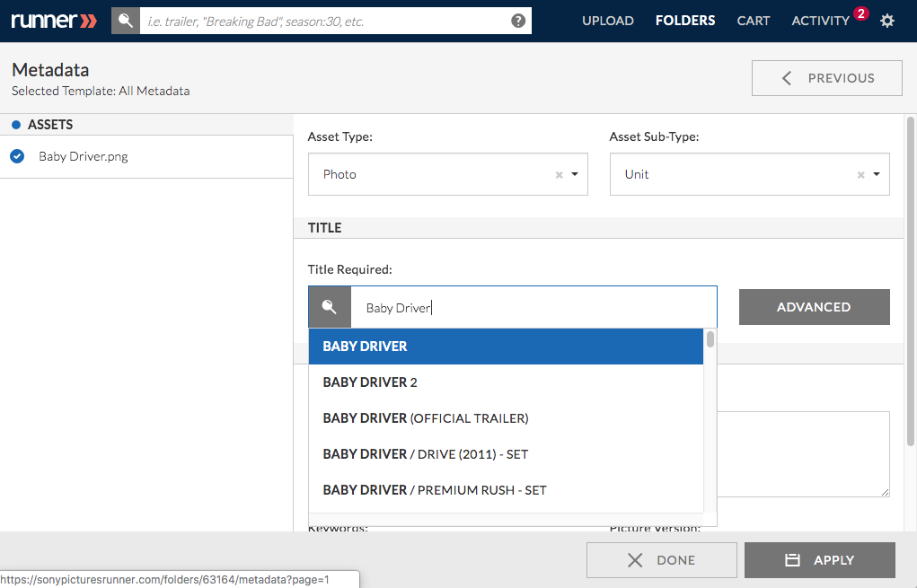Click the DONE button
The image size is (917, 588).
pos(661,560)
